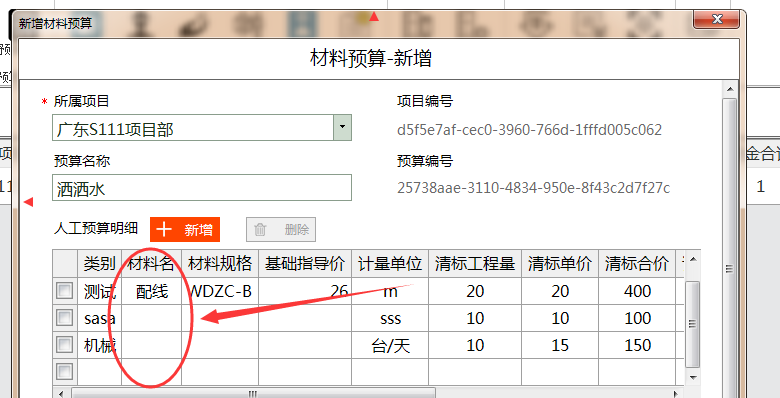Viewport: 780px width, 398px height.
Task: Click the select-all header cell above the checkboxes
Action: [x=65, y=263]
